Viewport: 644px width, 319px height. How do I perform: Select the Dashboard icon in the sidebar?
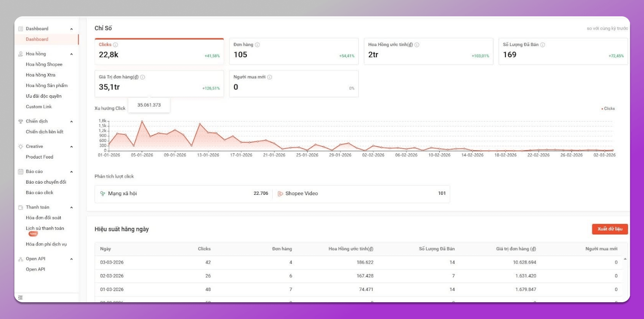pos(20,28)
